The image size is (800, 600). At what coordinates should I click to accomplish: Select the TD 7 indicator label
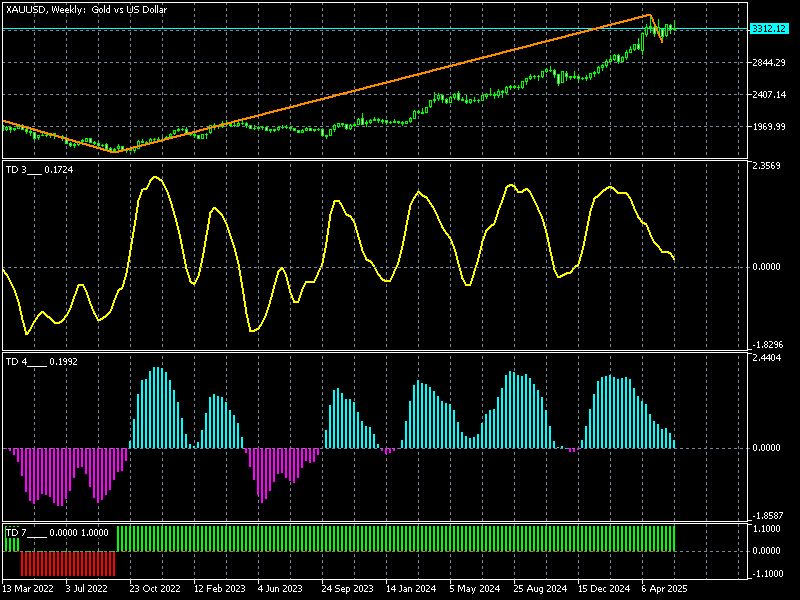(x=57, y=533)
